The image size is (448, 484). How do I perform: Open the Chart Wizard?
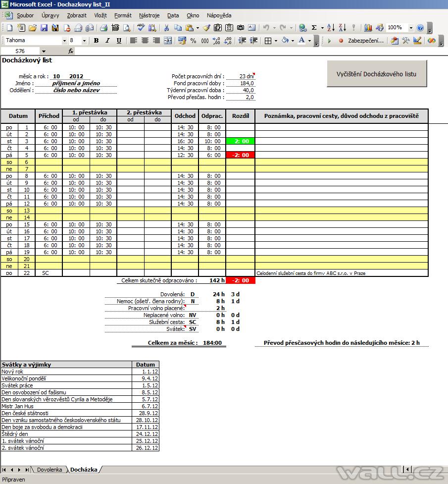[x=368, y=28]
